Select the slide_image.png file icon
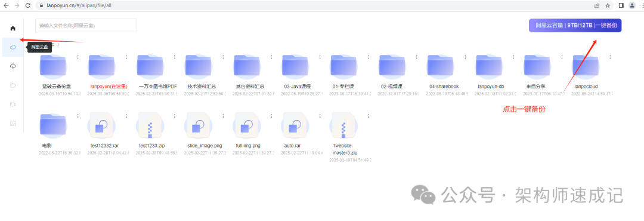This screenshot has height=221, width=644. point(199,125)
